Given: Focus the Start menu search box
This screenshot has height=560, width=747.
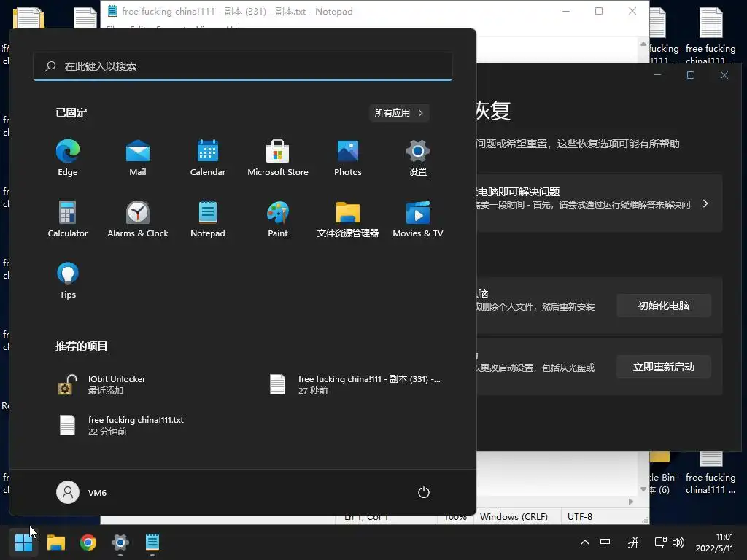Looking at the screenshot, I should pyautogui.click(x=243, y=66).
